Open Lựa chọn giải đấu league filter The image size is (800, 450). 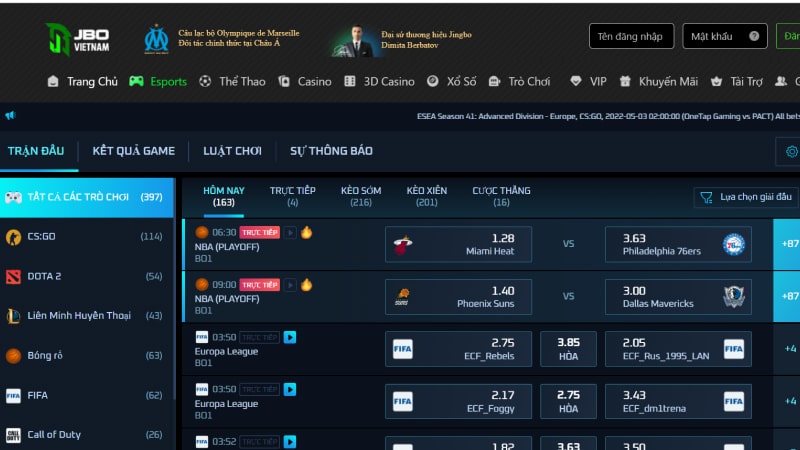[x=746, y=197]
